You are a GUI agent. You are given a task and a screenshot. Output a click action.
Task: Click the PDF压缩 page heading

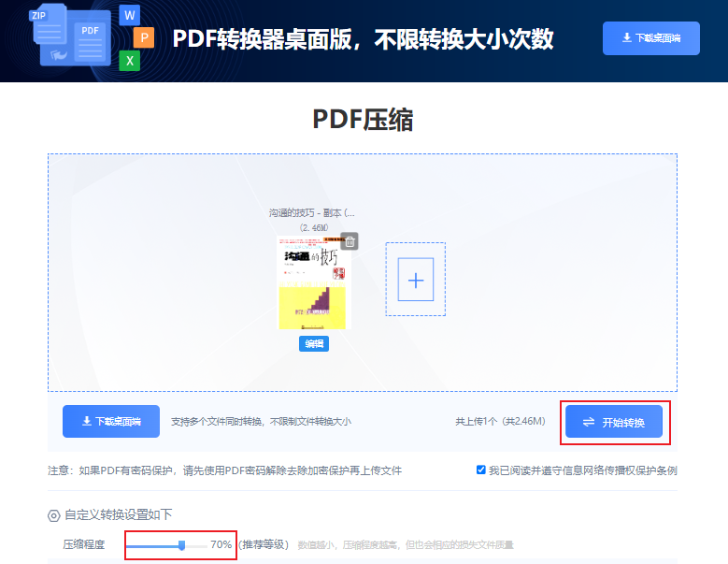(363, 120)
